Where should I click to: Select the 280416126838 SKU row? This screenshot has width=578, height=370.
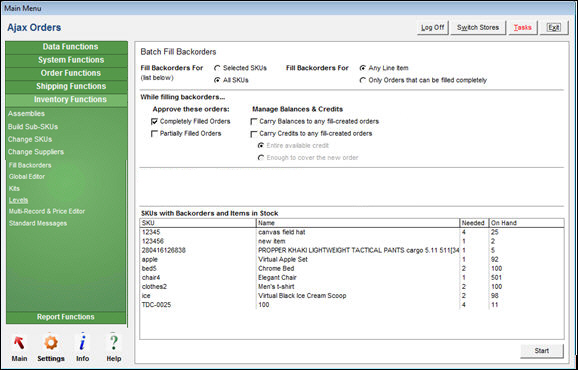[352, 251]
